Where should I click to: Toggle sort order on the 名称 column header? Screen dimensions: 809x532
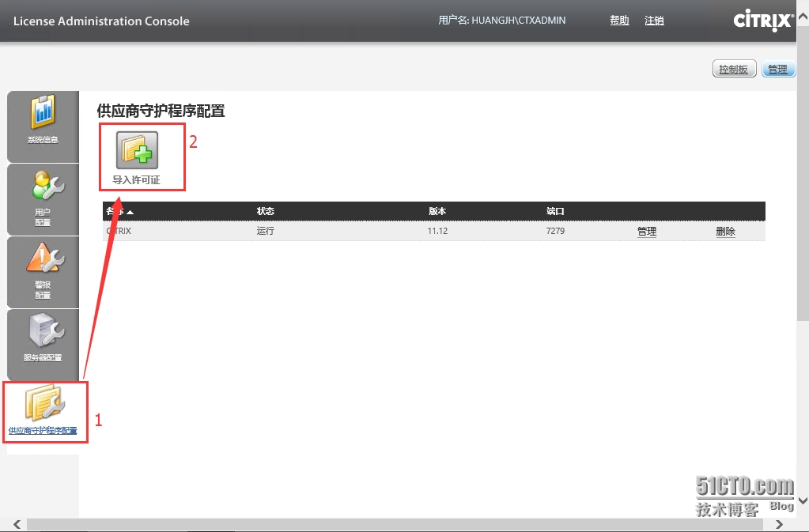tap(117, 211)
